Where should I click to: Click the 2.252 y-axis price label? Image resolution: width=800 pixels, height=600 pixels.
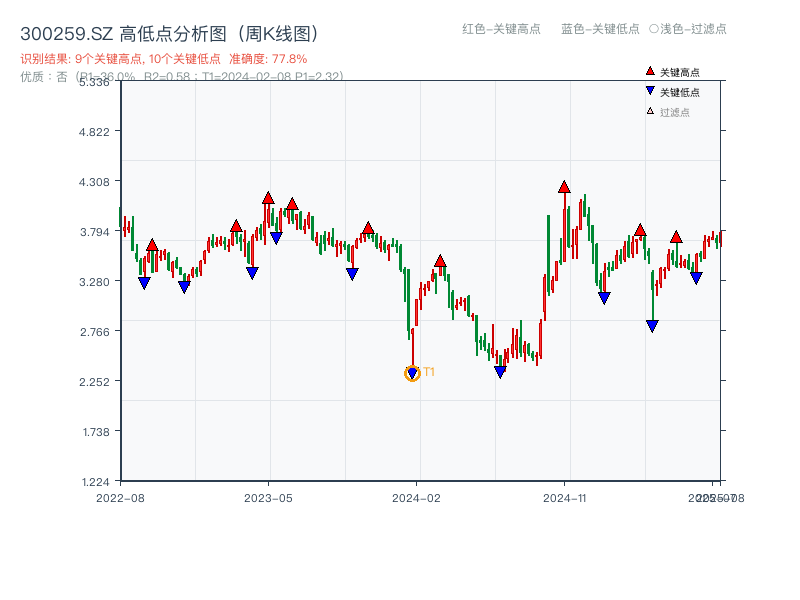(x=100, y=381)
